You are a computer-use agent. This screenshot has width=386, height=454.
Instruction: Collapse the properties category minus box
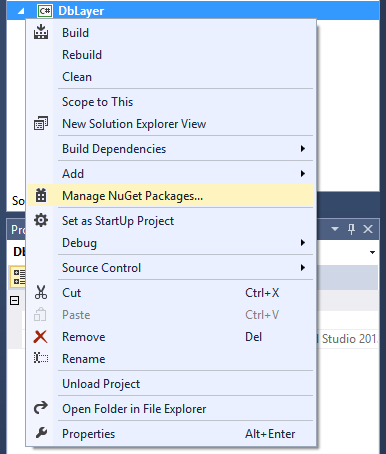tap(14, 301)
